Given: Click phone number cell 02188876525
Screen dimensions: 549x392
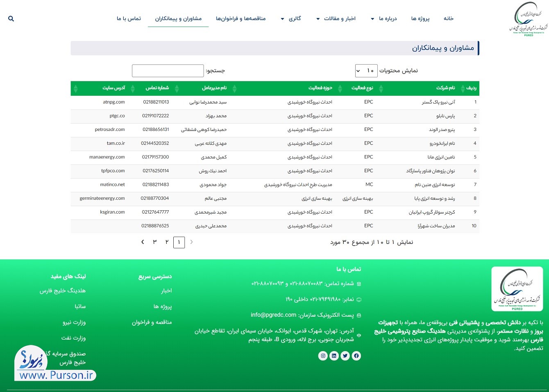Looking at the screenshot, I should (155, 226).
